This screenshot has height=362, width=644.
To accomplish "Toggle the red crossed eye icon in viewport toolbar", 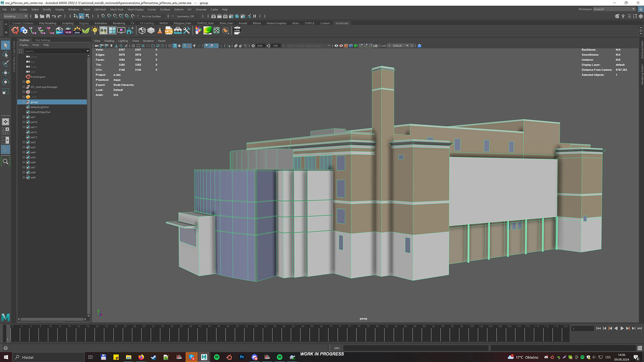I will 341,46.
